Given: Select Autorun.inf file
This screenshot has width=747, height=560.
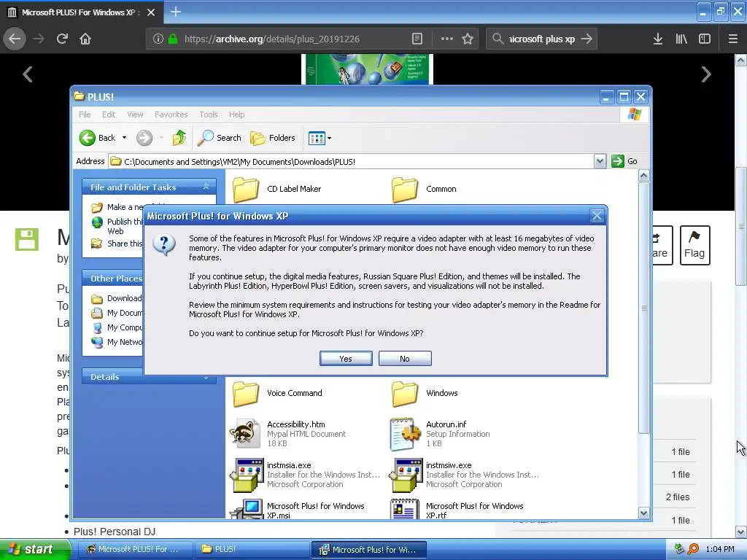Looking at the screenshot, I should coord(439,433).
